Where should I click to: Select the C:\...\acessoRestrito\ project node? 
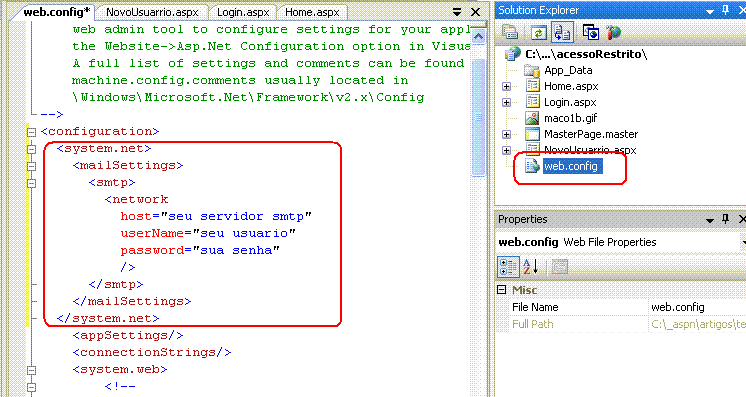(586, 54)
